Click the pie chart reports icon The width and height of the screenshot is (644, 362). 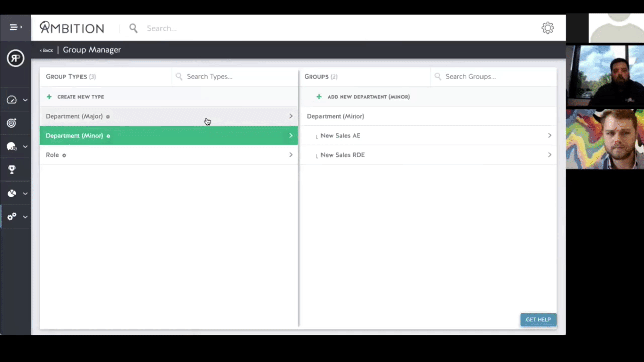tap(12, 193)
